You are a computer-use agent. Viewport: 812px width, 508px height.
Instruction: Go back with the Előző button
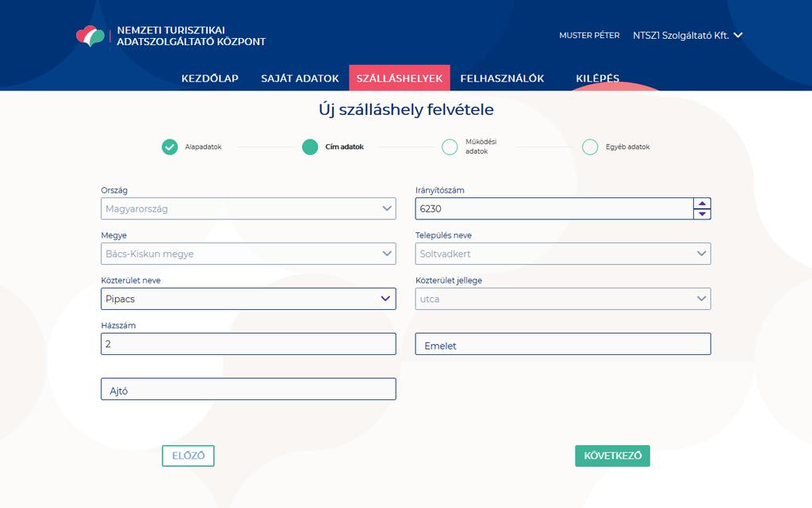pyautogui.click(x=188, y=456)
